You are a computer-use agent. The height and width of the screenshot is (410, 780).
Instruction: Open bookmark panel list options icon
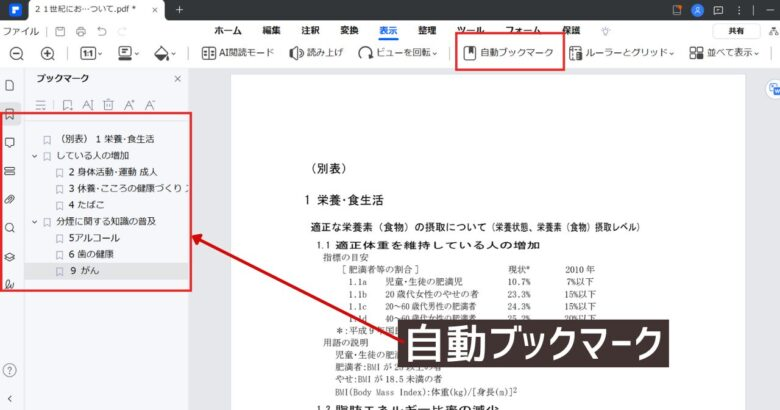pyautogui.click(x=41, y=105)
